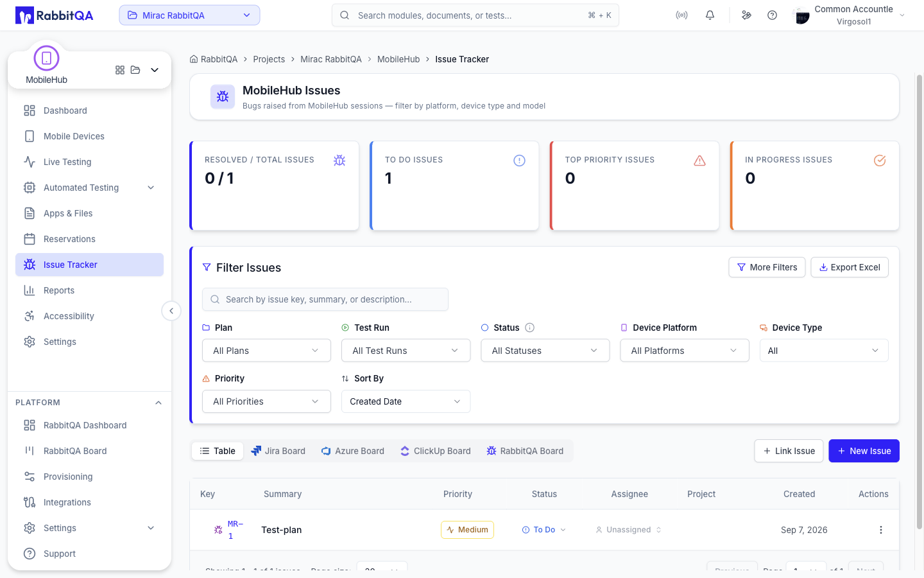
Task: Follow the Projects breadcrumb link
Action: 269,59
